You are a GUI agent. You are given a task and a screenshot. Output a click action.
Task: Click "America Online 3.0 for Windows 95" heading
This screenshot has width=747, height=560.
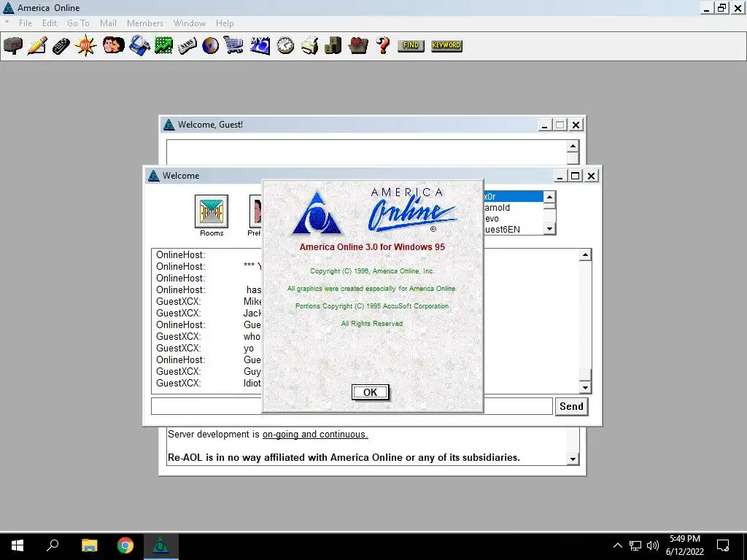click(x=372, y=247)
